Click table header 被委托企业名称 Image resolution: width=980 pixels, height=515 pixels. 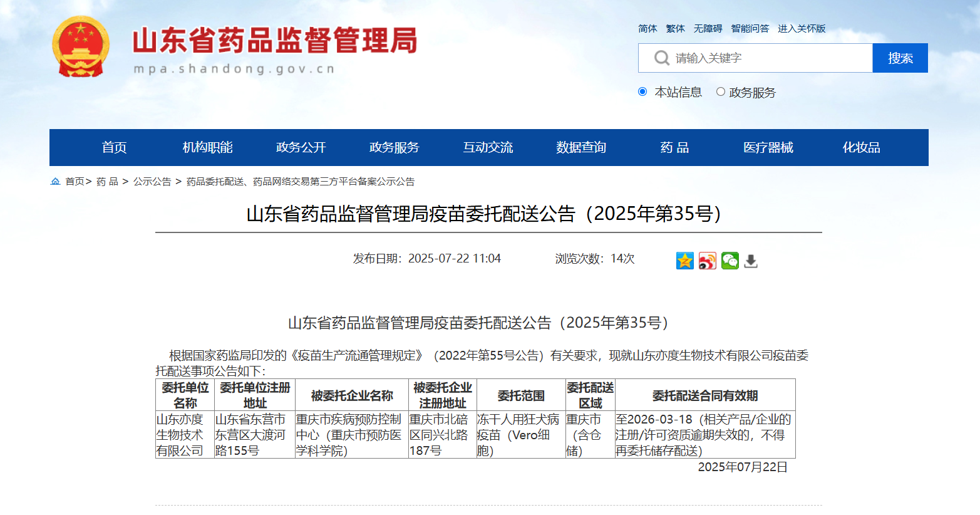click(352, 396)
